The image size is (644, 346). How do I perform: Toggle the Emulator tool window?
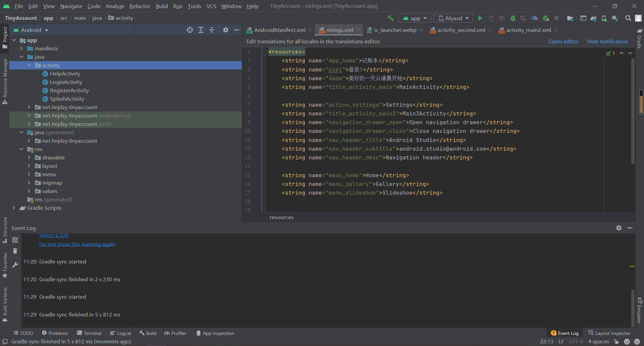[x=639, y=311]
